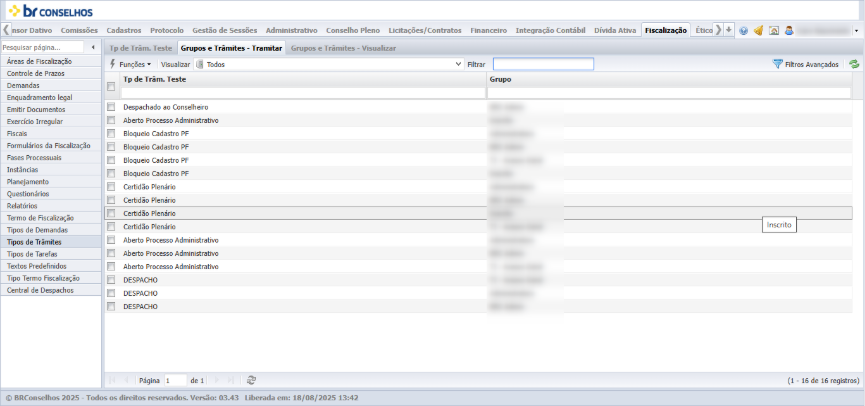
Task: Select Grupos e Trâmites - Tramitar tab
Action: pyautogui.click(x=232, y=49)
